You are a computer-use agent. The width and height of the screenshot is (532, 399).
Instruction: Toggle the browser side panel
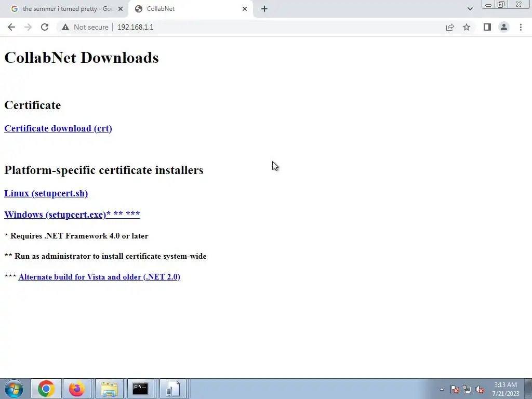[x=487, y=27]
